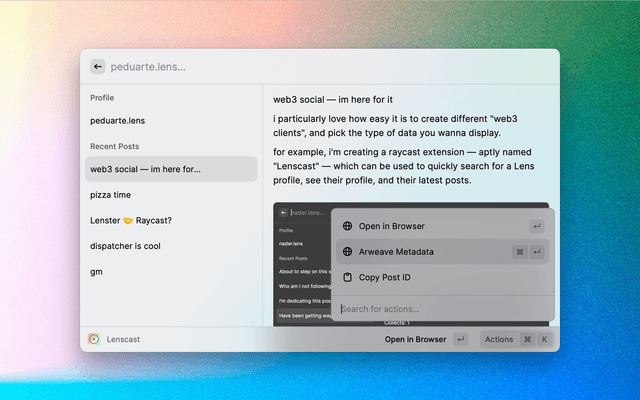This screenshot has width=640, height=400.
Task: Click the K key badge in the footer
Action: pos(544,339)
